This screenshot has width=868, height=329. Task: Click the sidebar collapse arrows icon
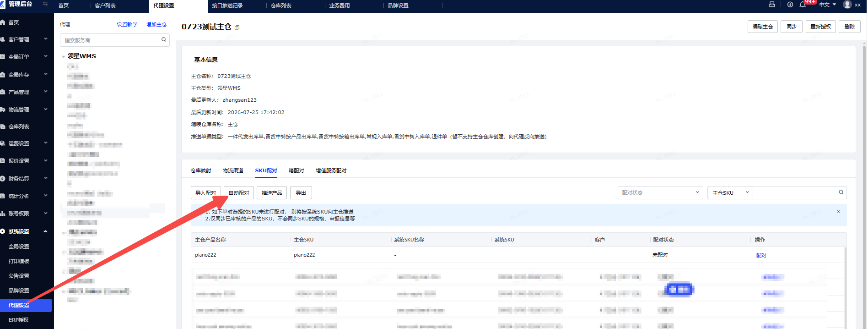45,4
